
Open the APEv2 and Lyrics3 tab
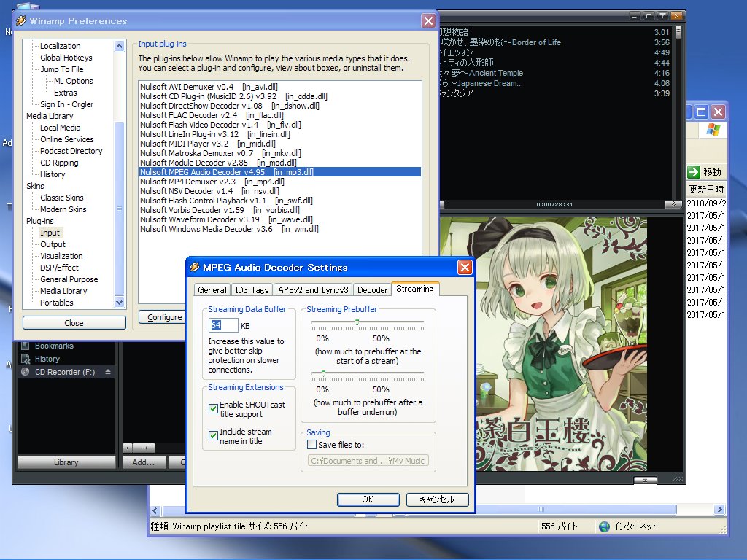tap(313, 290)
